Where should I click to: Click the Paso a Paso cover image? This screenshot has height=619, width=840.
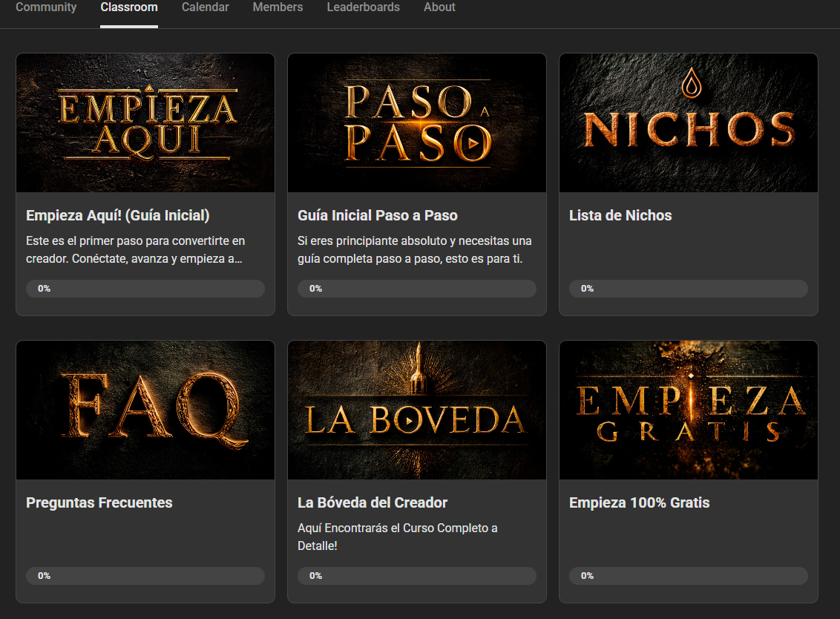coord(417,122)
